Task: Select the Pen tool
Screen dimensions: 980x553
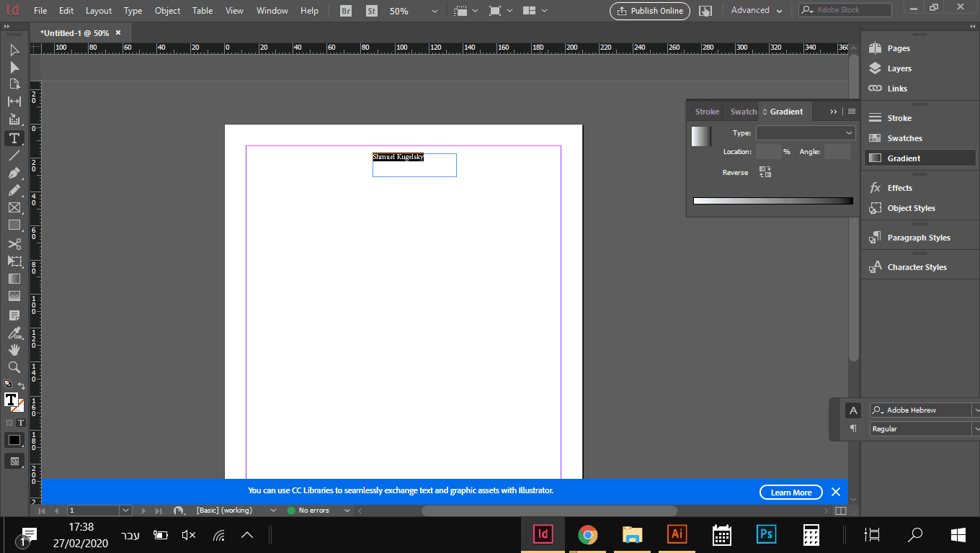Action: [x=14, y=174]
